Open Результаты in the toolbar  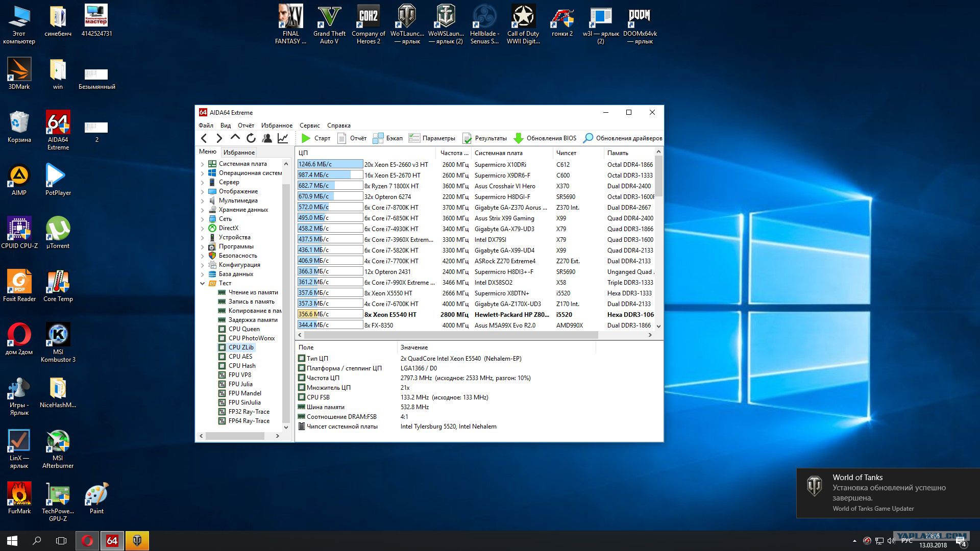pos(484,138)
